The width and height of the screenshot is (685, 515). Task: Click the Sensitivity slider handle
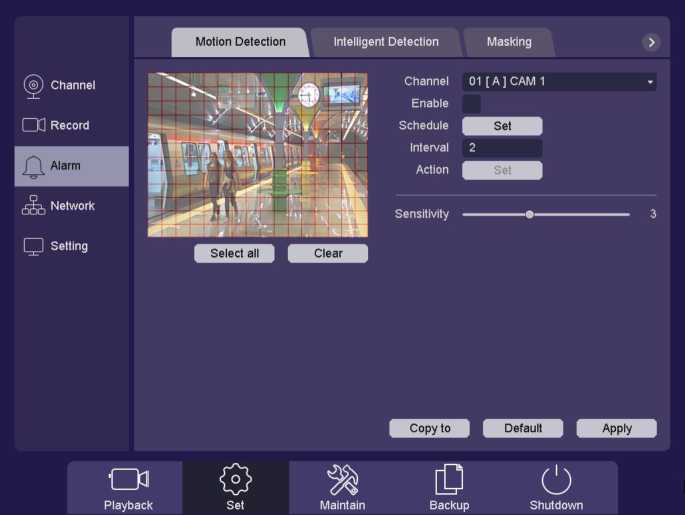point(530,214)
